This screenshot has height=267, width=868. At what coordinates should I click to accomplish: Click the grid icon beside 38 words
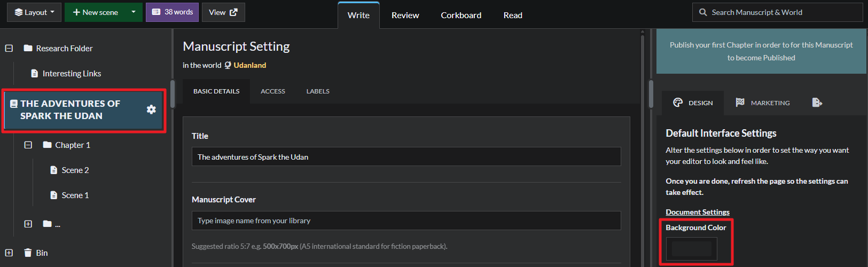tap(156, 12)
